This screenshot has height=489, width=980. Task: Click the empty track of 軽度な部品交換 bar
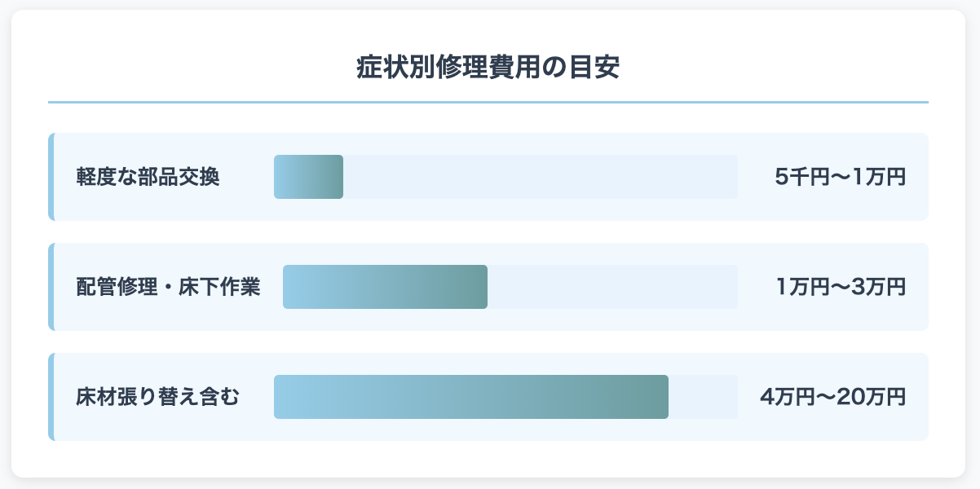tap(541, 177)
